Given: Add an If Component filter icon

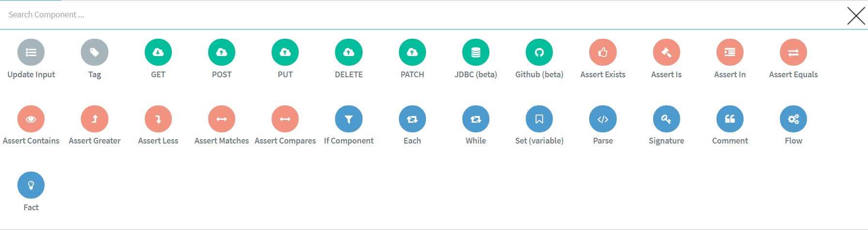Looking at the screenshot, I should point(349,119).
